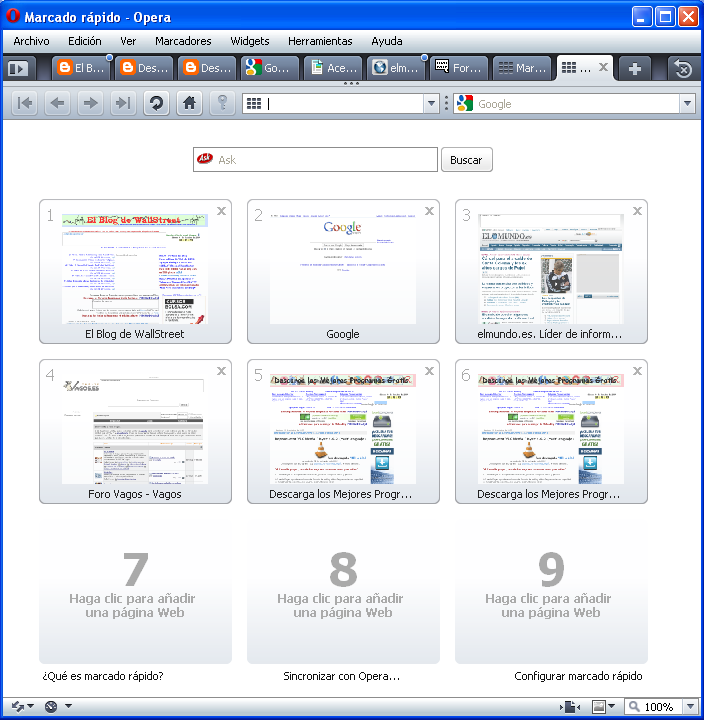This screenshot has height=720, width=704.
Task: Go forward with the Forward arrow
Action: [x=90, y=103]
